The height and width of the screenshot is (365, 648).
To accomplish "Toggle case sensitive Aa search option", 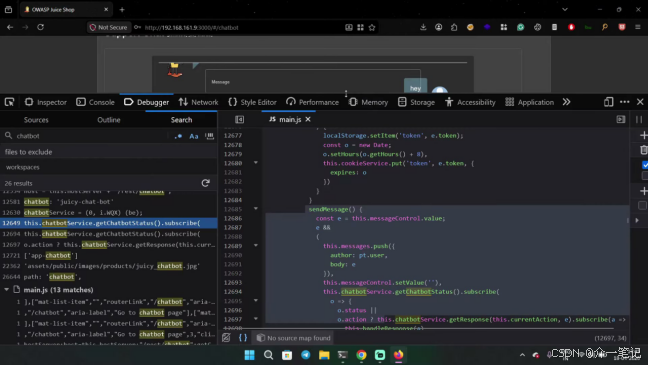I will pyautogui.click(x=194, y=136).
